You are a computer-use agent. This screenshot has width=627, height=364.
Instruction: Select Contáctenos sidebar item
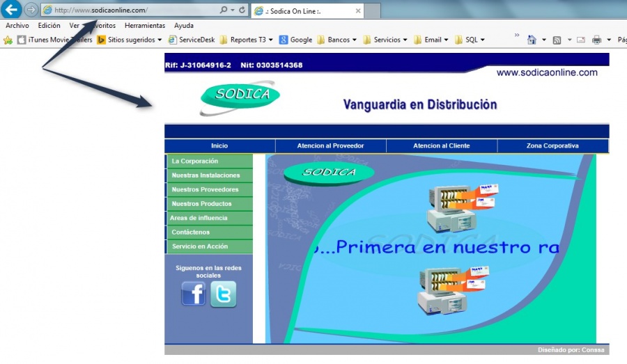click(209, 232)
